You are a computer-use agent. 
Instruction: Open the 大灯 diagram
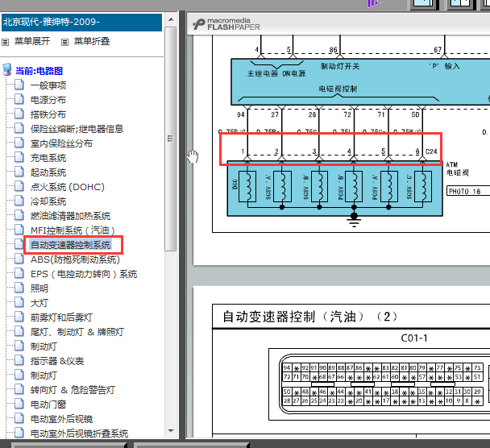tap(39, 303)
